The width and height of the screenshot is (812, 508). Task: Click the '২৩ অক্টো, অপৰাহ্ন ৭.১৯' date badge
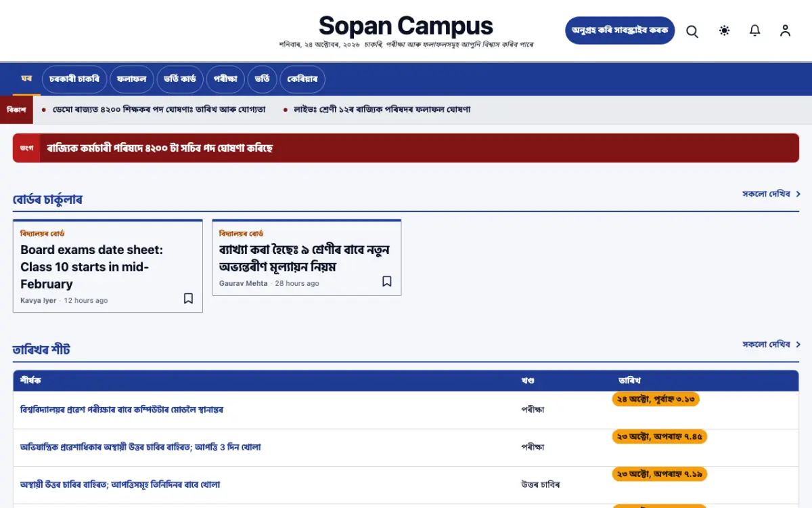coord(660,473)
